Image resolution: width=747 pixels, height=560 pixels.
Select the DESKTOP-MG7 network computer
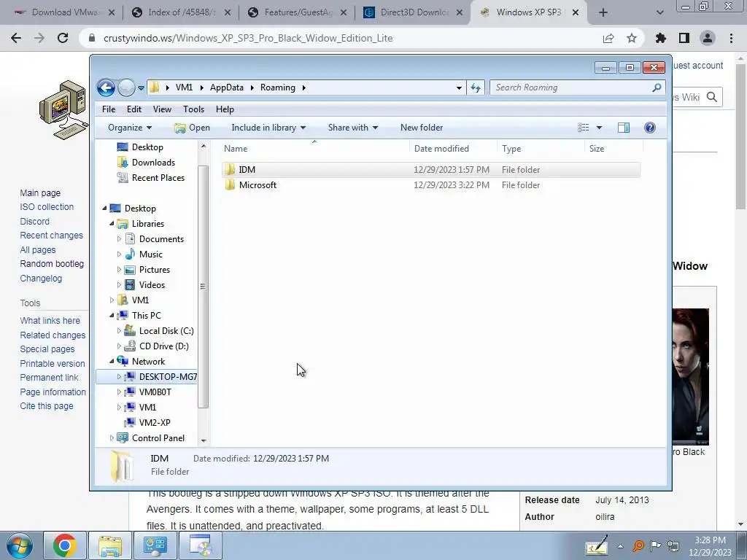click(160, 377)
